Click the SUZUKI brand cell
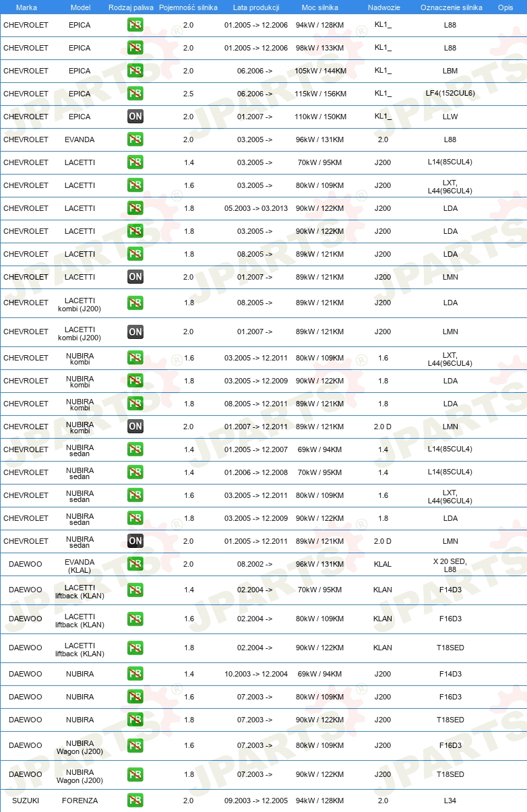Image resolution: width=527 pixels, height=812 pixels. (26, 801)
